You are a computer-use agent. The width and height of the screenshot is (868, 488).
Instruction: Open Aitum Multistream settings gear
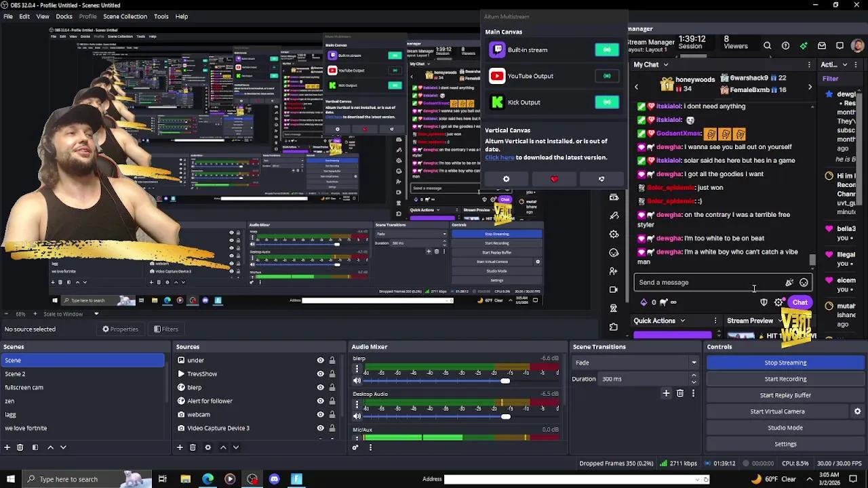point(506,179)
